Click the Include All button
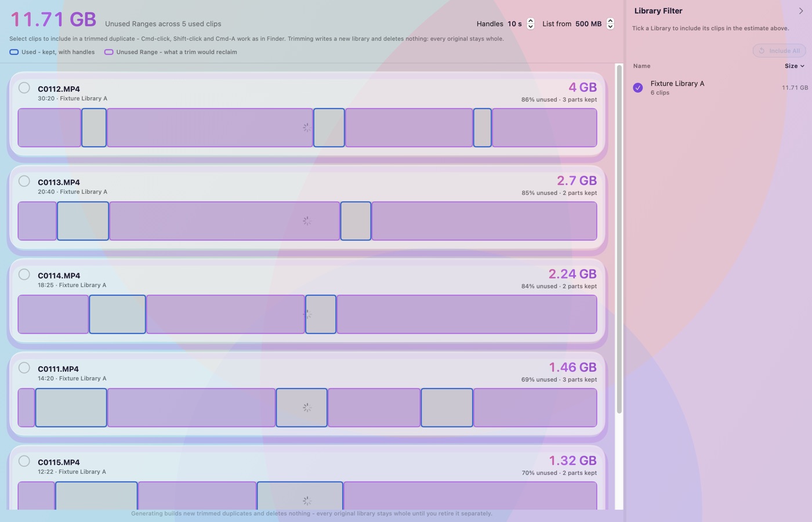812x522 pixels. click(x=779, y=50)
